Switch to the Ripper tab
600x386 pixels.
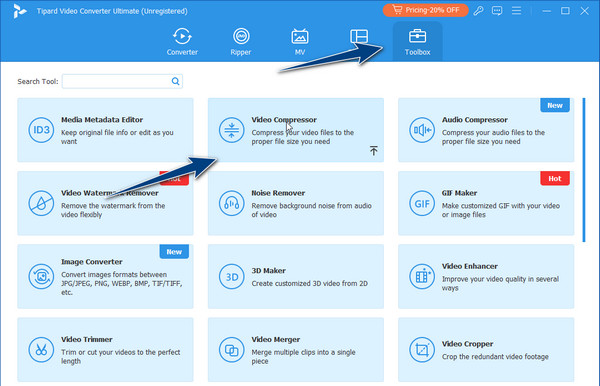click(241, 41)
